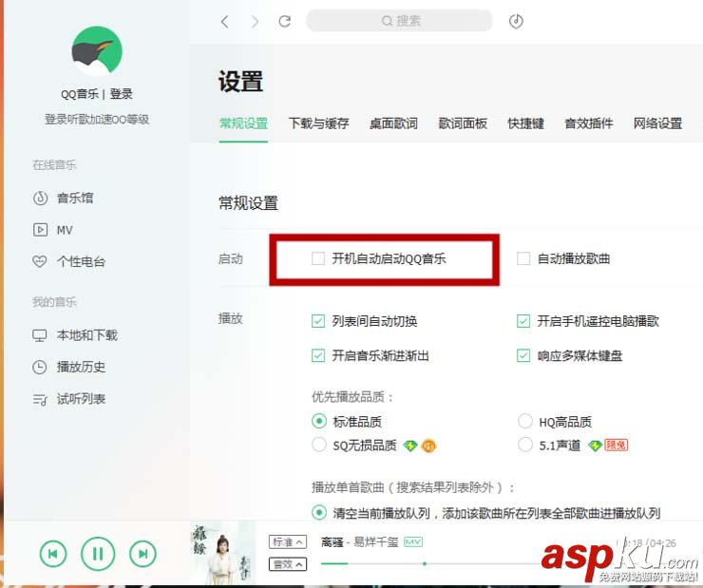
Task: Select 标准品质 radio button
Action: point(319,421)
